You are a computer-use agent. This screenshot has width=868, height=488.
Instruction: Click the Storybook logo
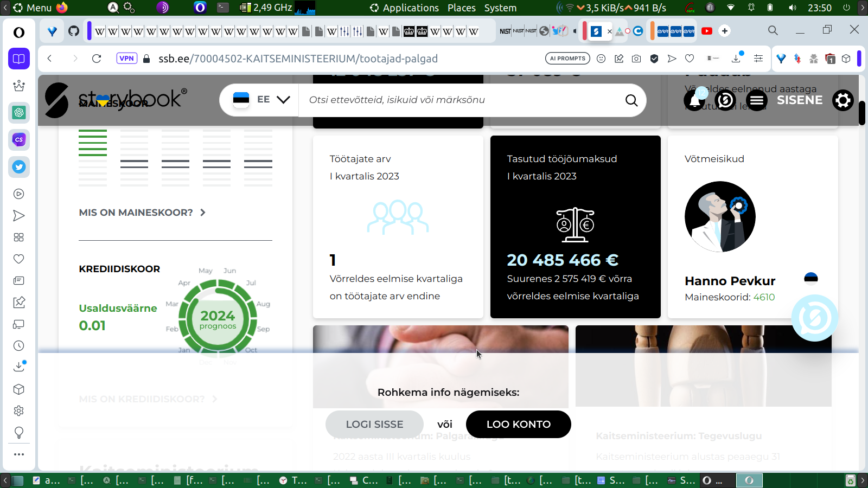pyautogui.click(x=116, y=100)
